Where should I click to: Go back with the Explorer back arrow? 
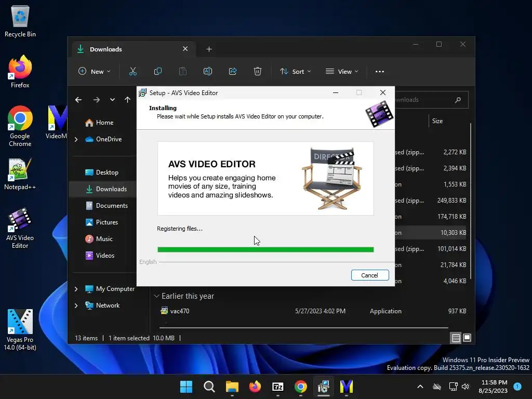click(78, 100)
